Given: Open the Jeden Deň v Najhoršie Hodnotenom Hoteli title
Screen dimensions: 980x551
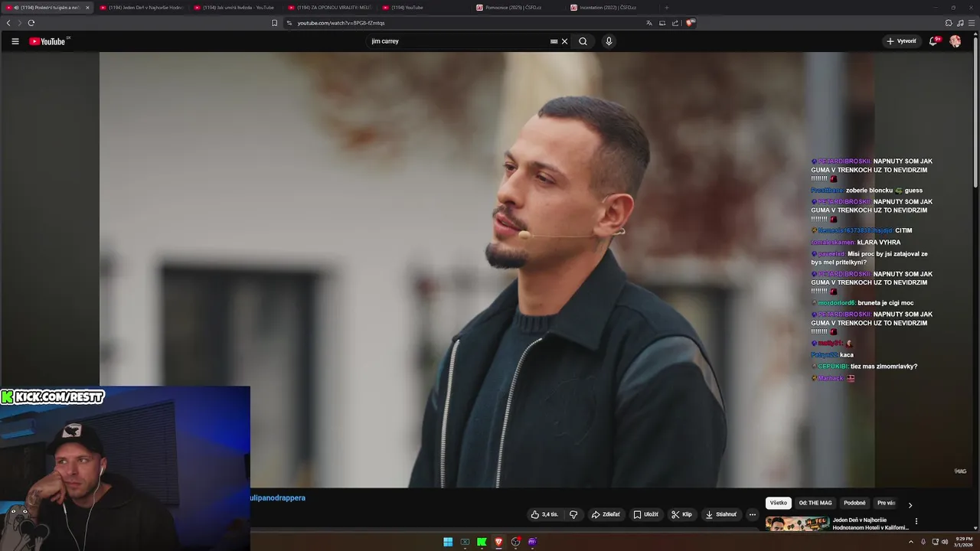Looking at the screenshot, I should click(x=871, y=523).
